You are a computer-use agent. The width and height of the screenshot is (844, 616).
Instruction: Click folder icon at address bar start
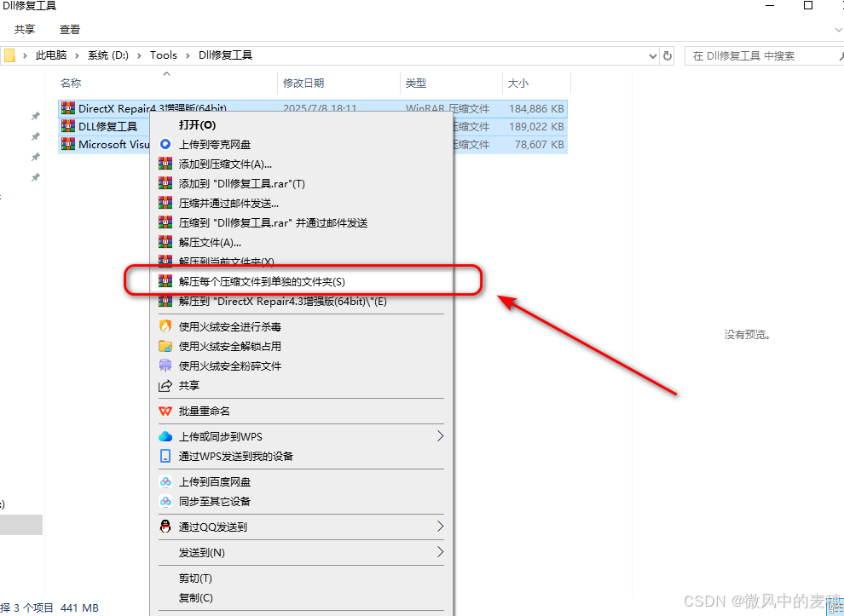coord(9,55)
